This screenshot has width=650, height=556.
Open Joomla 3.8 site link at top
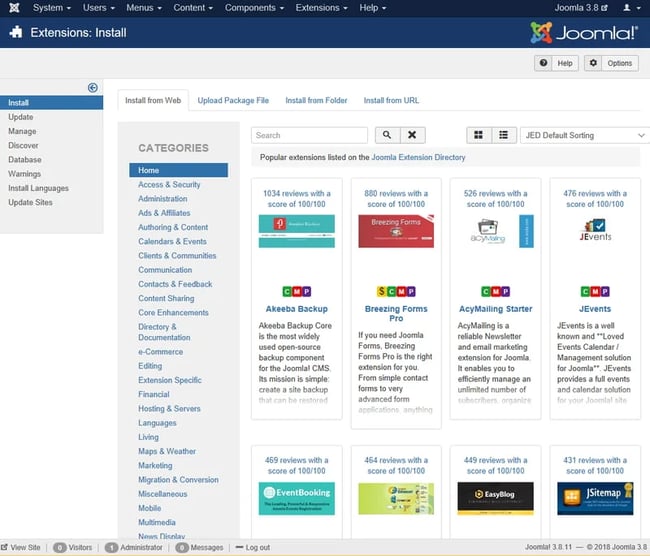[x=581, y=7]
